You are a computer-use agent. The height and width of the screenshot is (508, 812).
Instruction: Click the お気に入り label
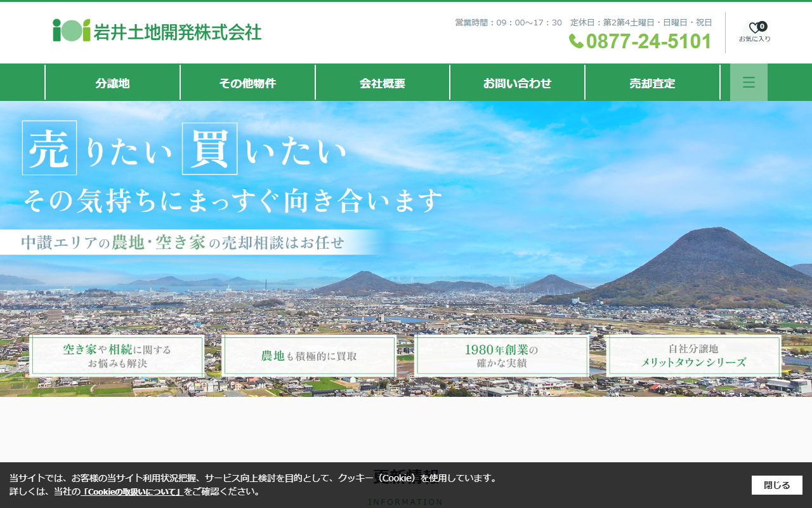[755, 39]
